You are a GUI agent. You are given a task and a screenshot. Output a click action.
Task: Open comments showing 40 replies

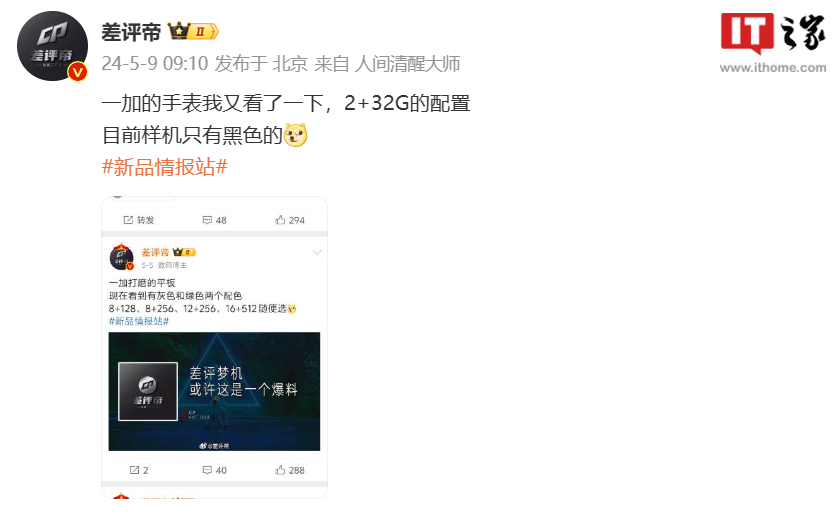215,470
